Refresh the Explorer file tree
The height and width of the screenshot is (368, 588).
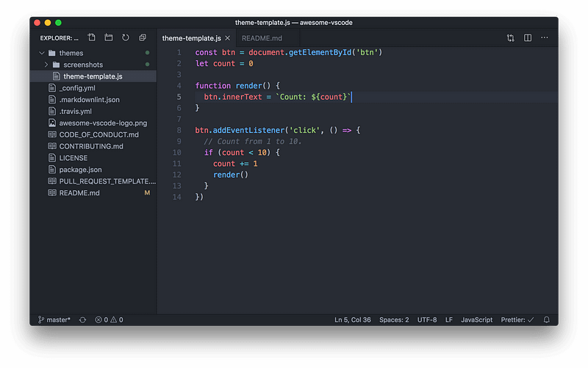click(125, 37)
